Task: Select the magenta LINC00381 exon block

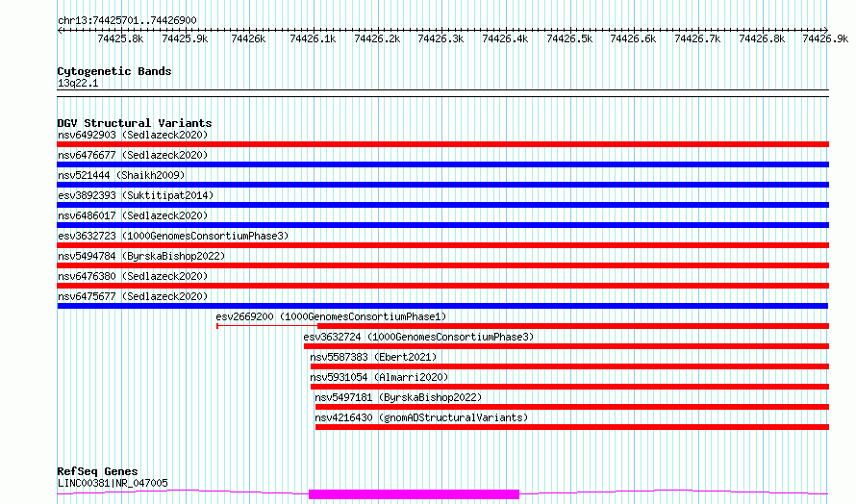Action: [414, 494]
